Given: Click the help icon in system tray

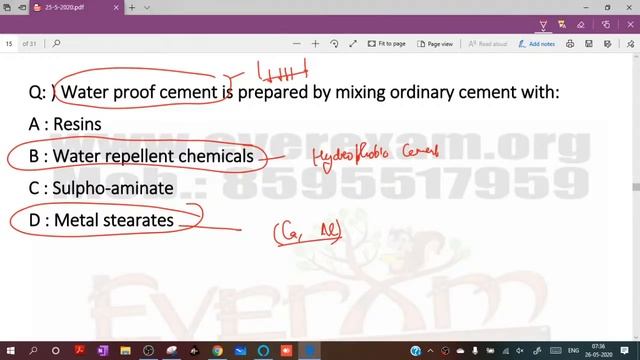Looking at the screenshot, I should (416, 351).
